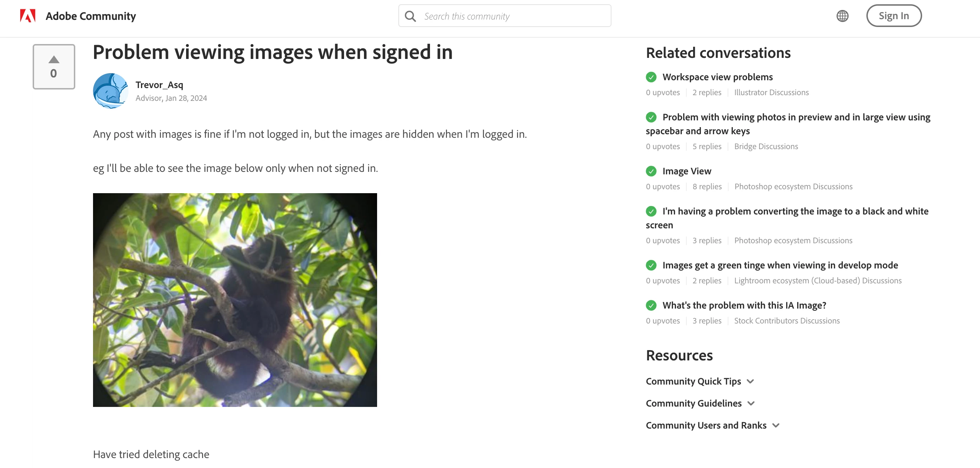Click the Adobe logo icon

click(x=28, y=16)
